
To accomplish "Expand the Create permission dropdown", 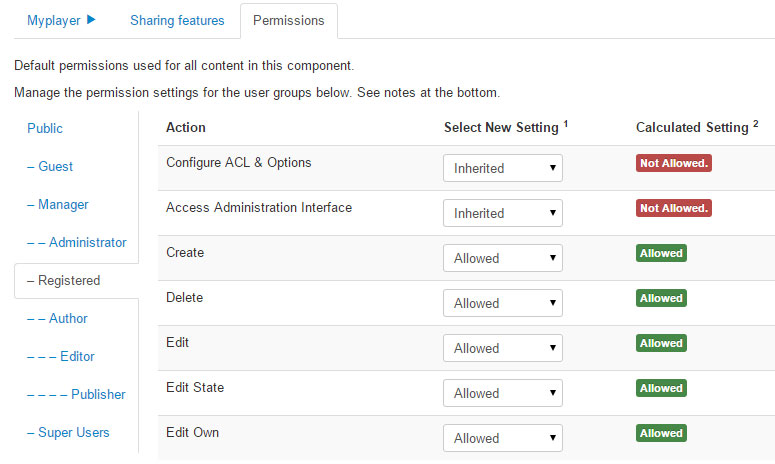I will (x=503, y=258).
